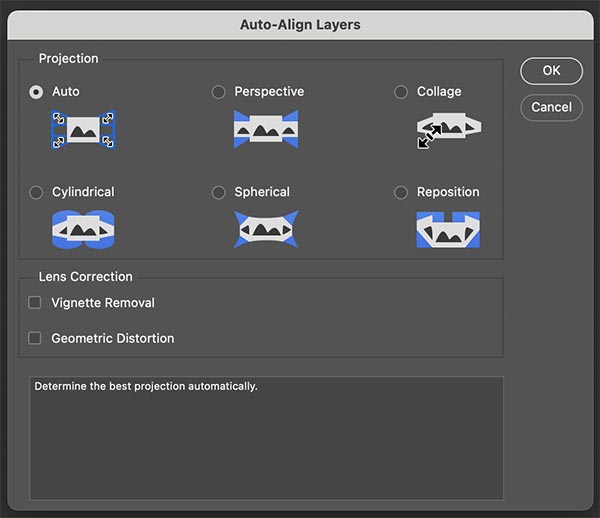Click the Auto-Align Layers title bar
This screenshot has width=600, height=518.
(x=300, y=25)
